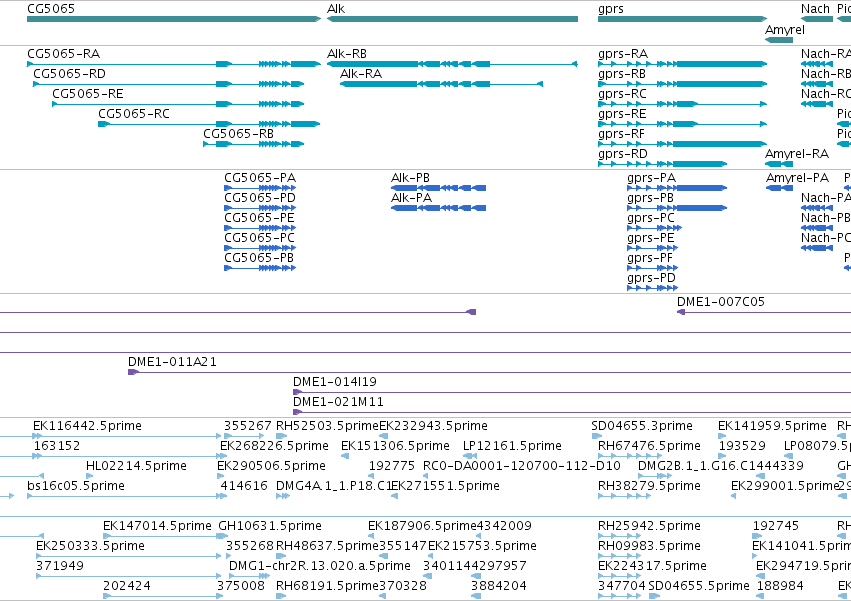Click the gprs-PD protein label
Image resolution: width=851 pixels, height=601 pixels.
(x=651, y=279)
